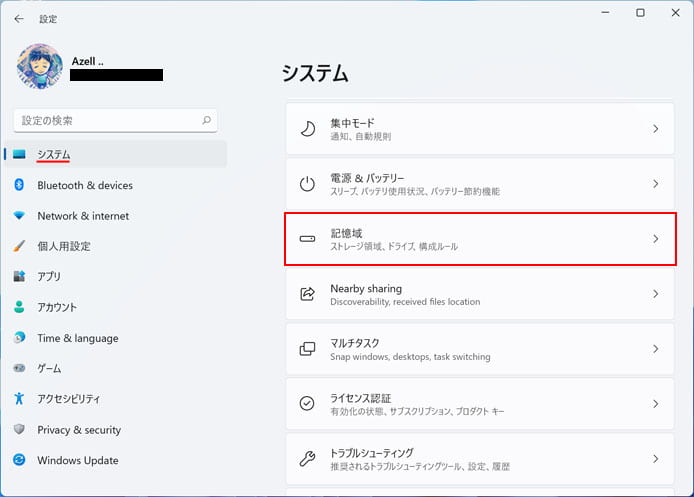Viewport: 694px width, 497px height.
Task: Click the checkmark circle ライセンス認証 icon
Action: (x=307, y=403)
